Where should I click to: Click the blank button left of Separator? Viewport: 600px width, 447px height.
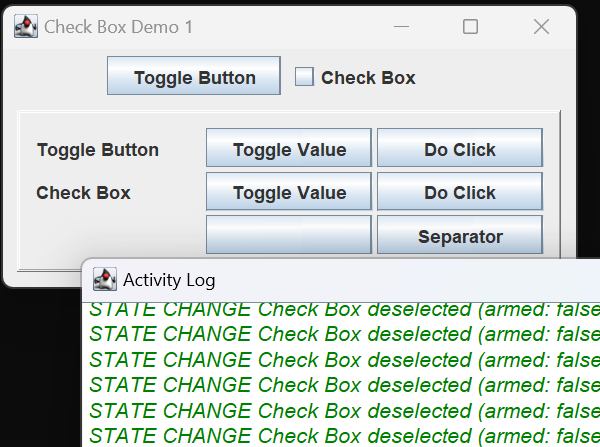click(x=289, y=237)
